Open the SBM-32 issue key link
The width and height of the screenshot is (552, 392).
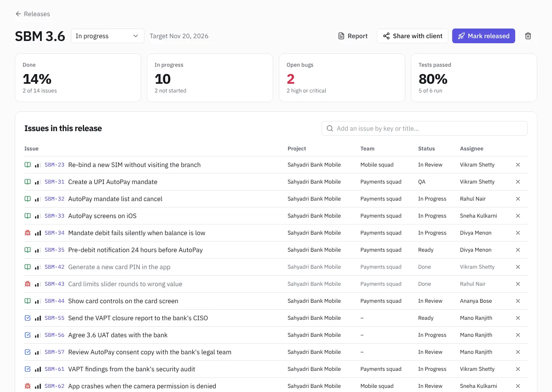(x=54, y=199)
